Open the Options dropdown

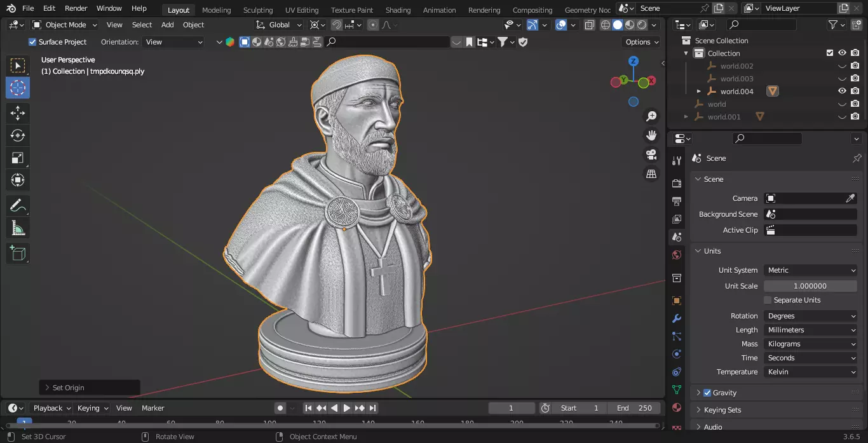[x=642, y=42]
